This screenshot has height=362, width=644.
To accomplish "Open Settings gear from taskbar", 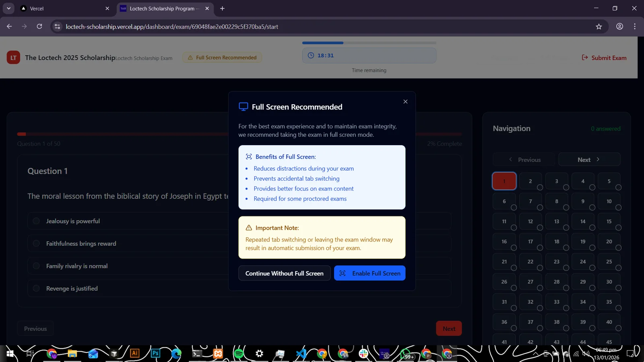I will coord(260,354).
